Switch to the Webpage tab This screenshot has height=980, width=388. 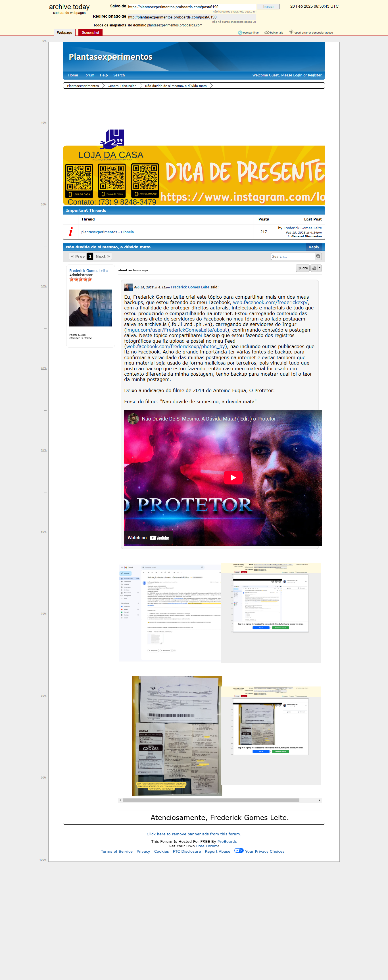[x=65, y=33]
